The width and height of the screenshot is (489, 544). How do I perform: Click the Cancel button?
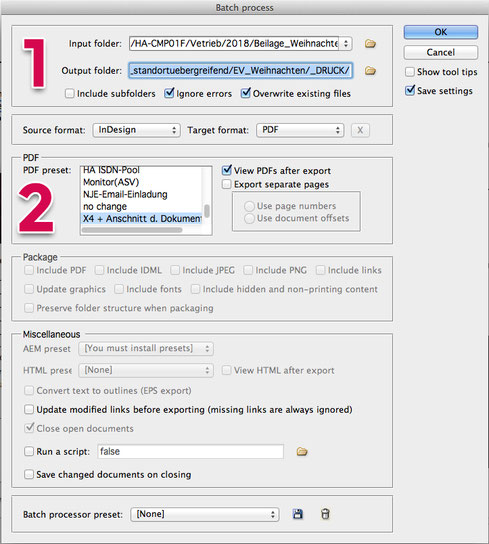[x=441, y=52]
